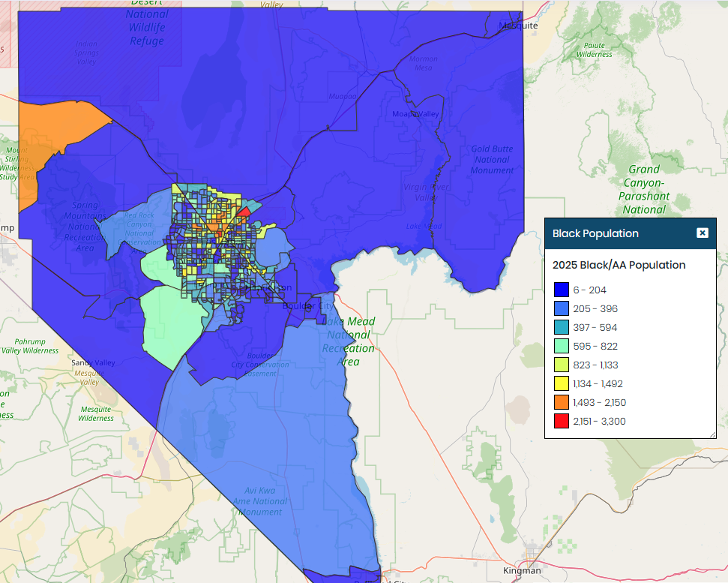Click the '397 - 594' legend label

(x=595, y=327)
